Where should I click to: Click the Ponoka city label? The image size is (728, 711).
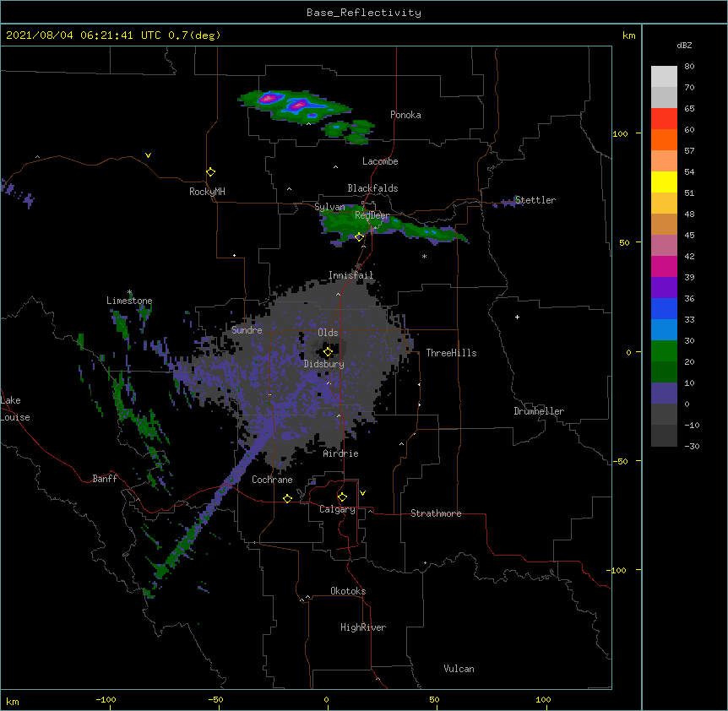click(x=405, y=115)
